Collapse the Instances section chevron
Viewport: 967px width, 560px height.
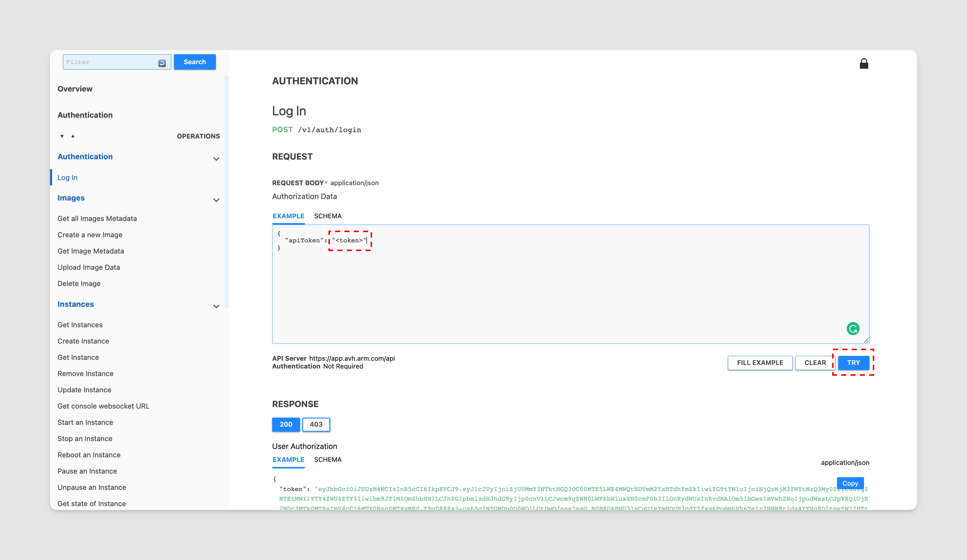216,306
